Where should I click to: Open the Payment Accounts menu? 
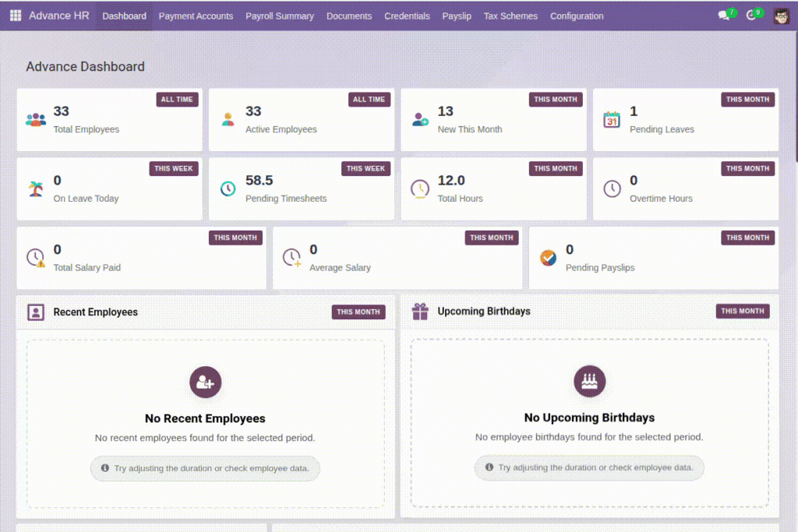pos(196,16)
